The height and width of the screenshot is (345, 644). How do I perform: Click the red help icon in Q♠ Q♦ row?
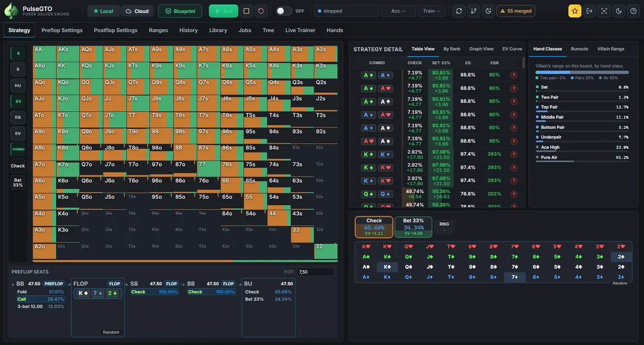(x=514, y=194)
